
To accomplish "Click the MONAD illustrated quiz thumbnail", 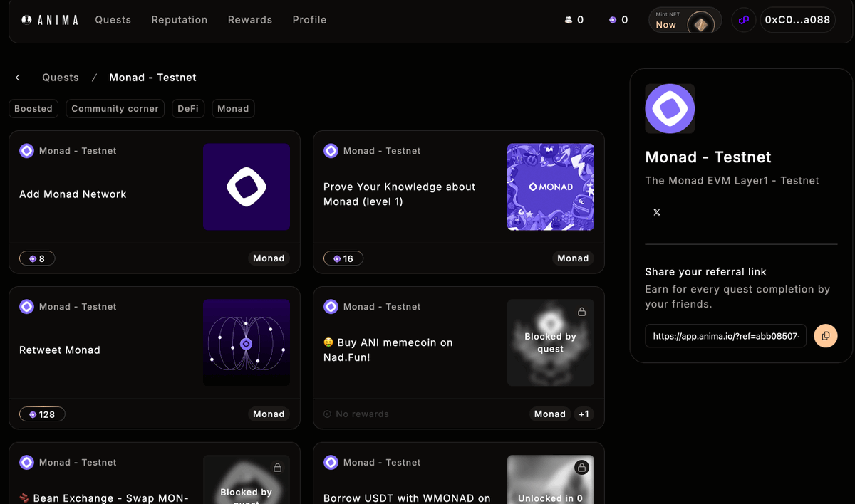I will click(x=551, y=187).
